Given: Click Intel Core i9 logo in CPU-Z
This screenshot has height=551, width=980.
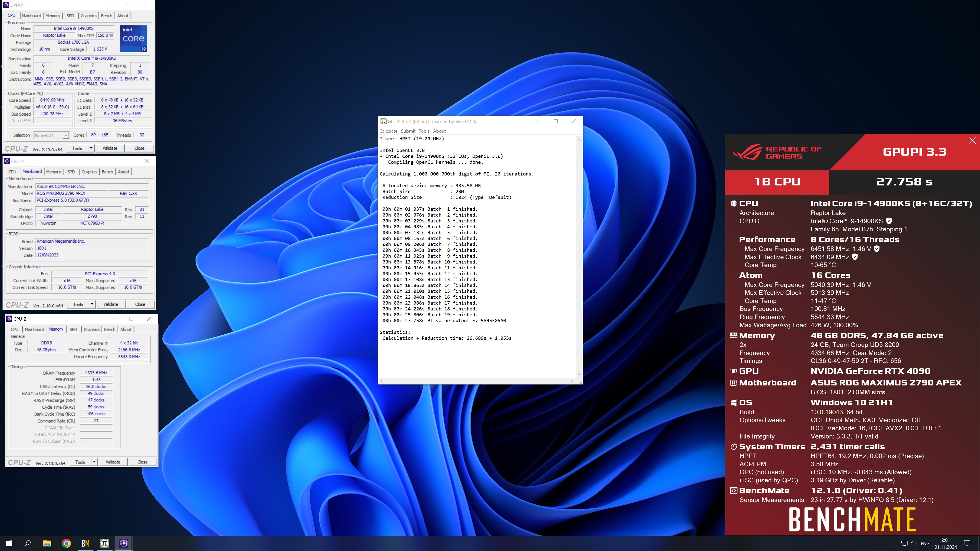Looking at the screenshot, I should pyautogui.click(x=133, y=39).
